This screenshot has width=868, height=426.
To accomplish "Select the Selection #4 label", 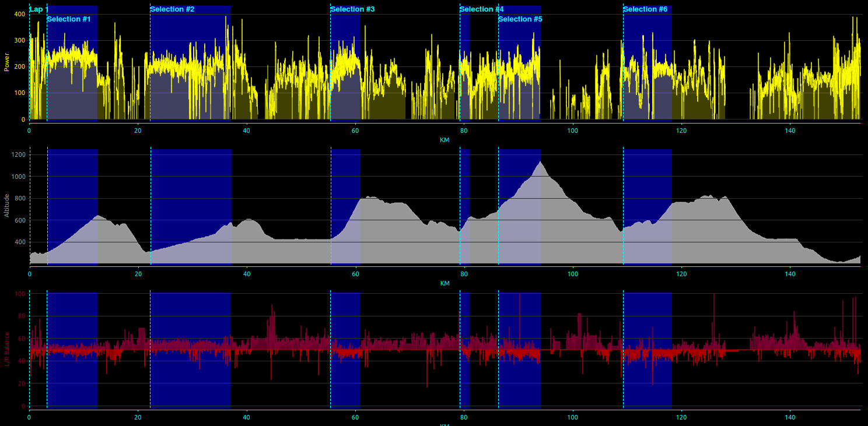I will point(481,9).
